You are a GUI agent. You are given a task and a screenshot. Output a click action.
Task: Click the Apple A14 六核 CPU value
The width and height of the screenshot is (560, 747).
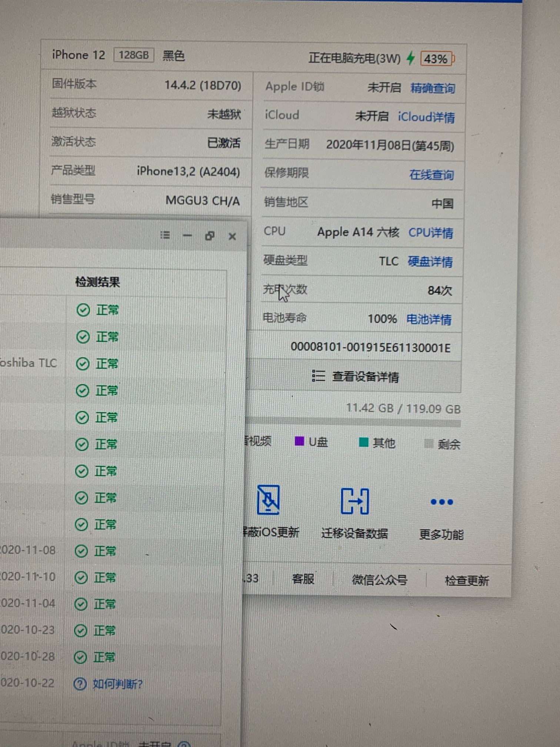(x=358, y=232)
